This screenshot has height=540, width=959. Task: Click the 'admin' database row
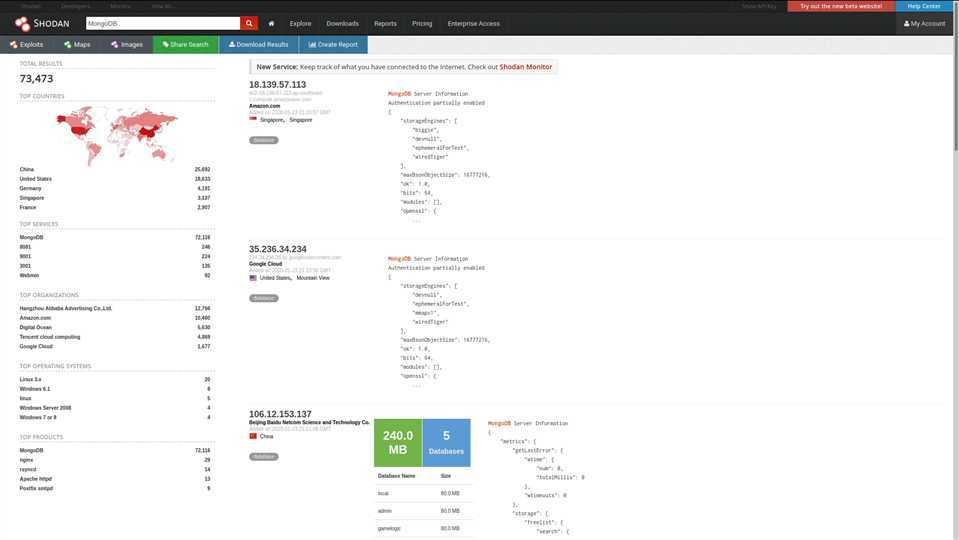pos(423,511)
